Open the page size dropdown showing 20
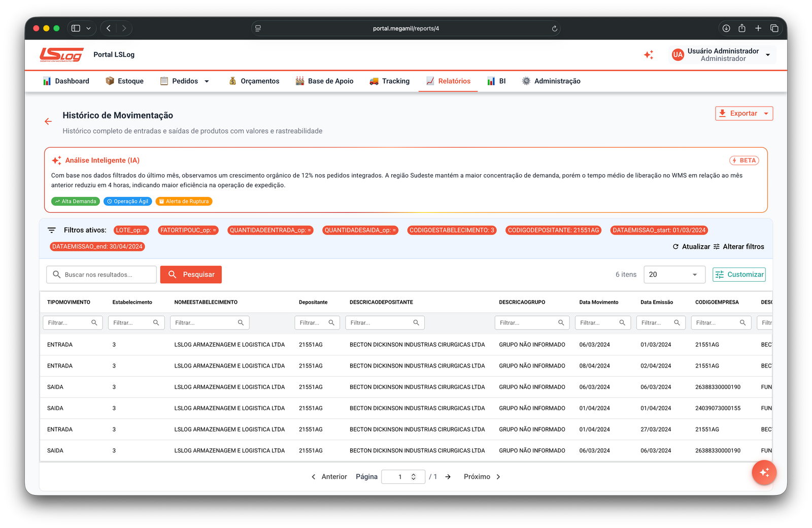This screenshot has height=528, width=812. click(x=674, y=274)
